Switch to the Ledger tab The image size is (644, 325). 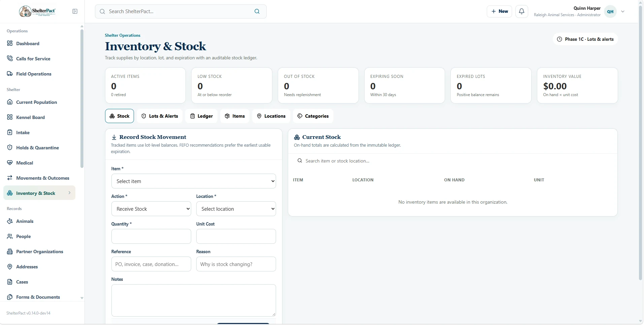pos(201,116)
